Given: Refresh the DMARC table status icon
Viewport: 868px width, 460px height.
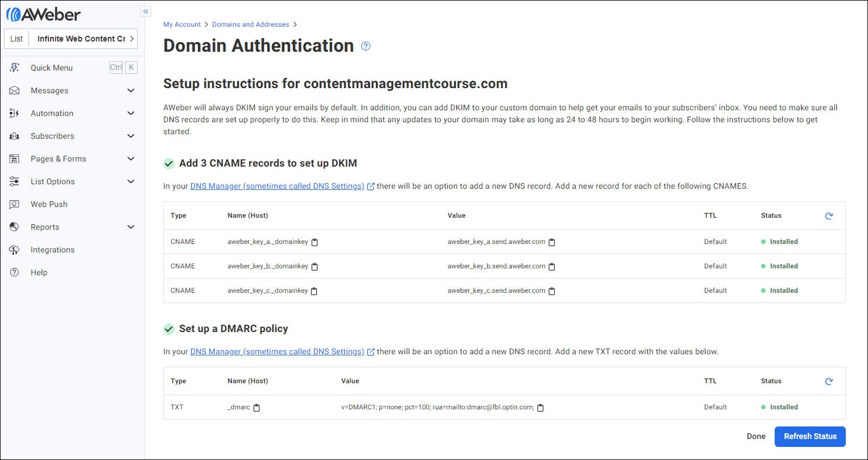Looking at the screenshot, I should 829,382.
